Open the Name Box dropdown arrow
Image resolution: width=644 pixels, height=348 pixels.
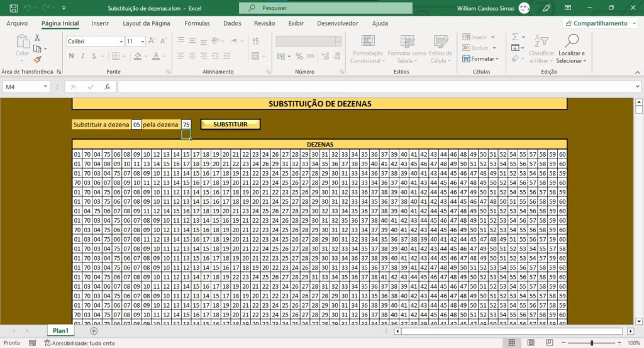coord(45,87)
